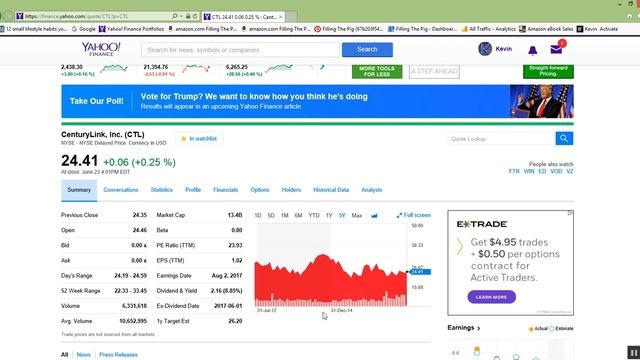Open chart Full screen
Viewport: 640px width, 360px height.
[413, 215]
